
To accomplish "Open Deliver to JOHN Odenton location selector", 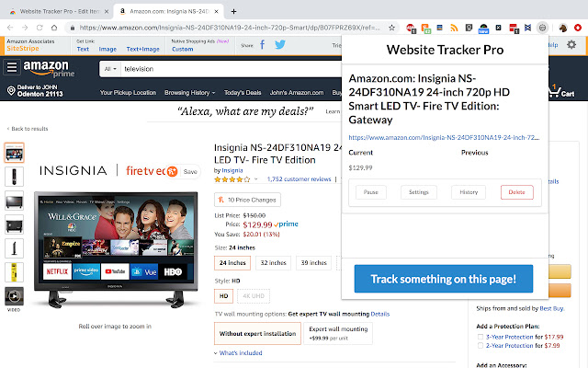I will coord(35,90).
